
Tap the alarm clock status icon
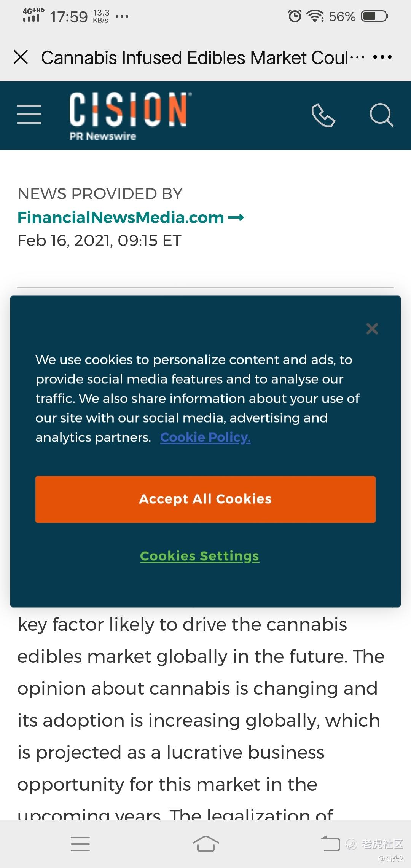(x=295, y=16)
